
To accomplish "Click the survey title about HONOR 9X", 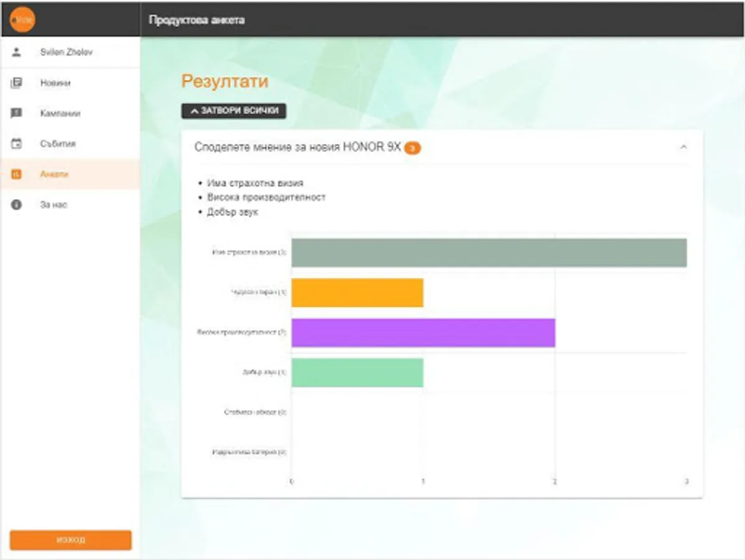I will pos(298,147).
